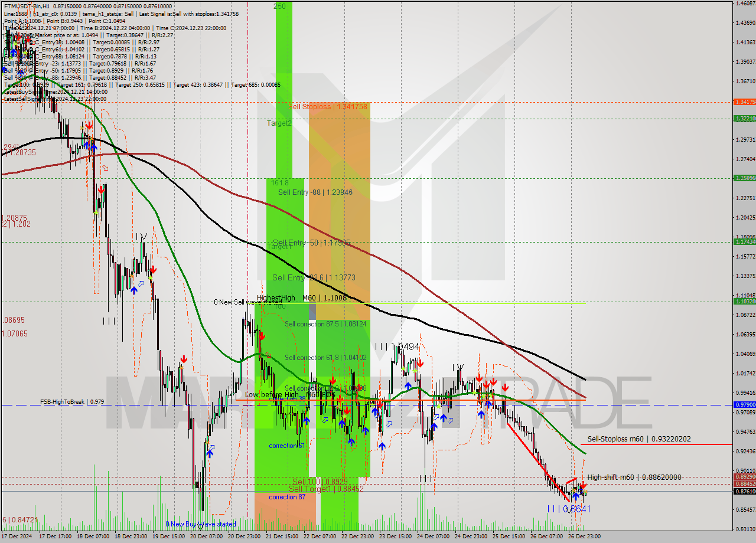
Task: Click the correction 87 label
Action: coord(287,497)
